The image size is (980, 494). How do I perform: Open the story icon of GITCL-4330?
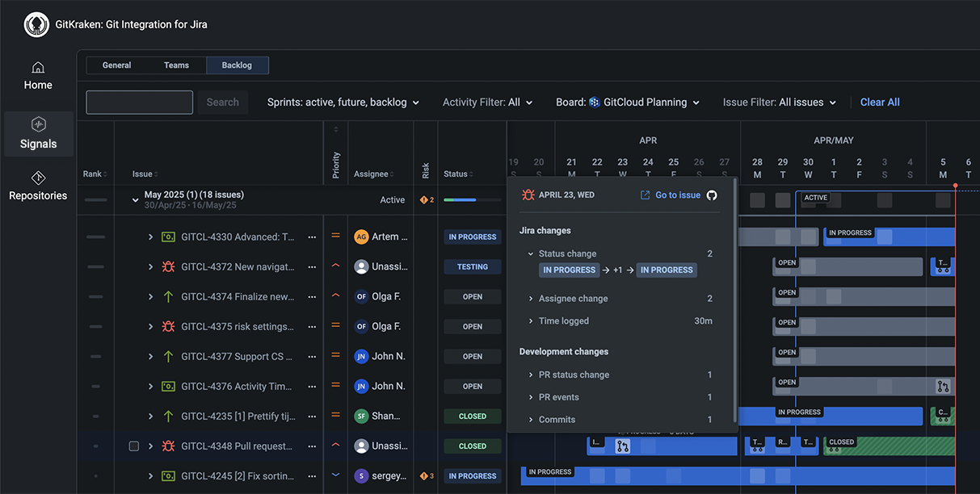[168, 237]
